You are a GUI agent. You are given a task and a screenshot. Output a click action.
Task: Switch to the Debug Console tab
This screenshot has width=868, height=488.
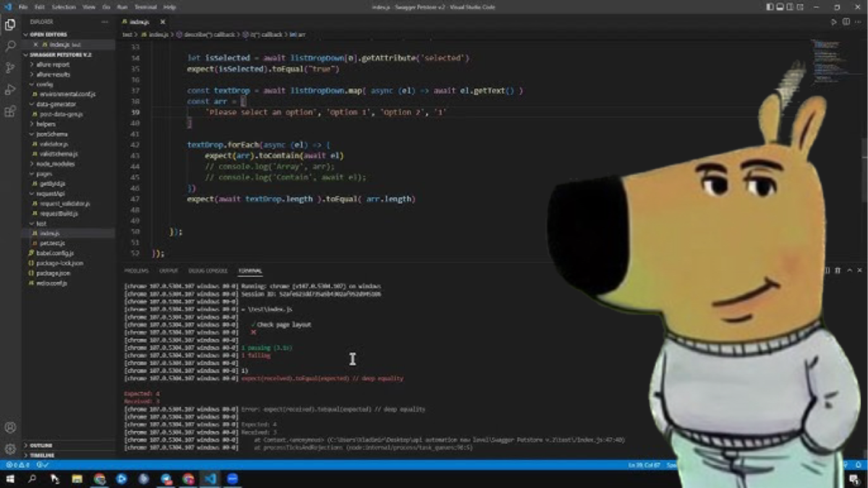(208, 270)
